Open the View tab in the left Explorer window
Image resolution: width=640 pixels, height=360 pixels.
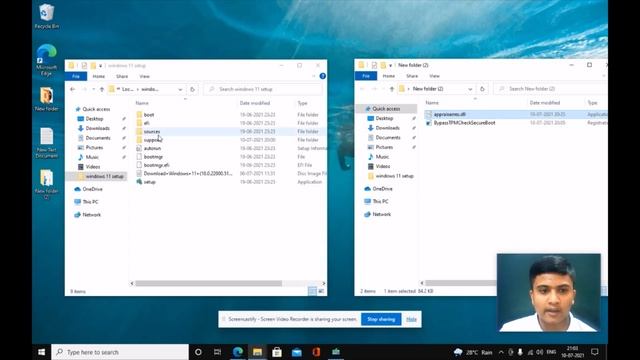coord(144,76)
